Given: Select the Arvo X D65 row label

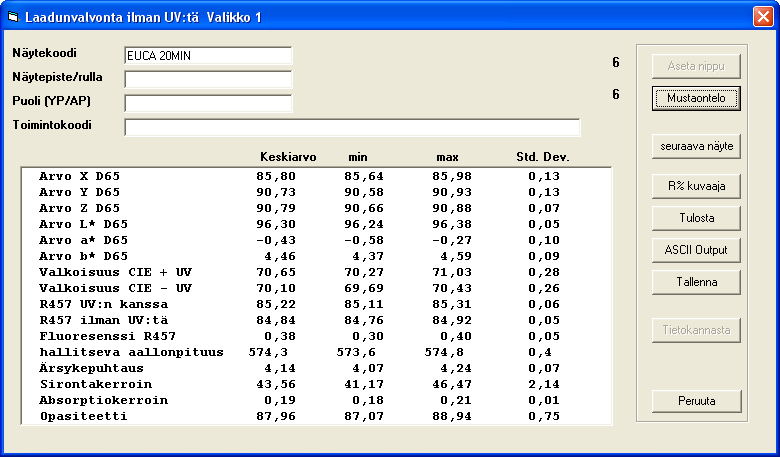Looking at the screenshot, I should (80, 176).
